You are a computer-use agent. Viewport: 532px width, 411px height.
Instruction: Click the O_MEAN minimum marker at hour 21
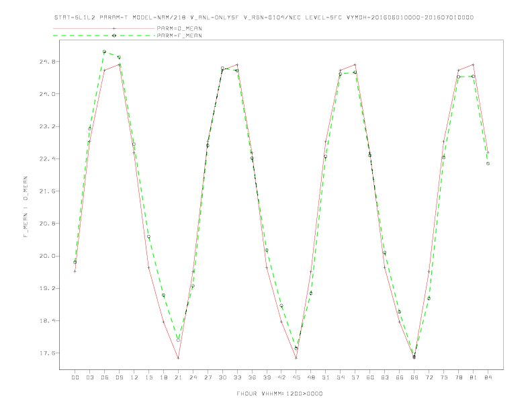coord(178,358)
